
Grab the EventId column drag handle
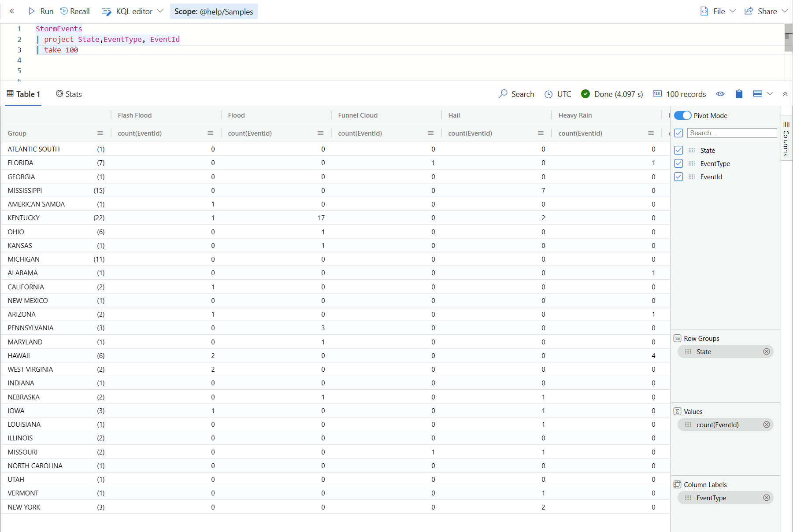pos(692,177)
